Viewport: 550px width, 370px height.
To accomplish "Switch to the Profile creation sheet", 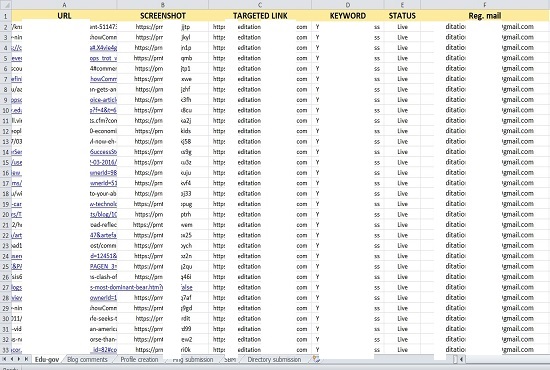I will coord(139,359).
